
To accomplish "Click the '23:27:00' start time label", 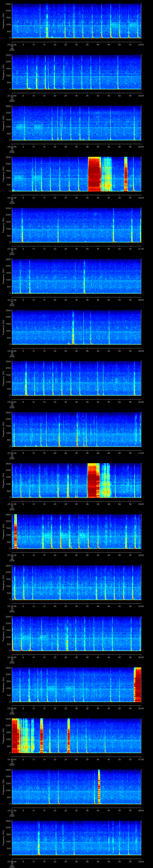I will (12, 300).
